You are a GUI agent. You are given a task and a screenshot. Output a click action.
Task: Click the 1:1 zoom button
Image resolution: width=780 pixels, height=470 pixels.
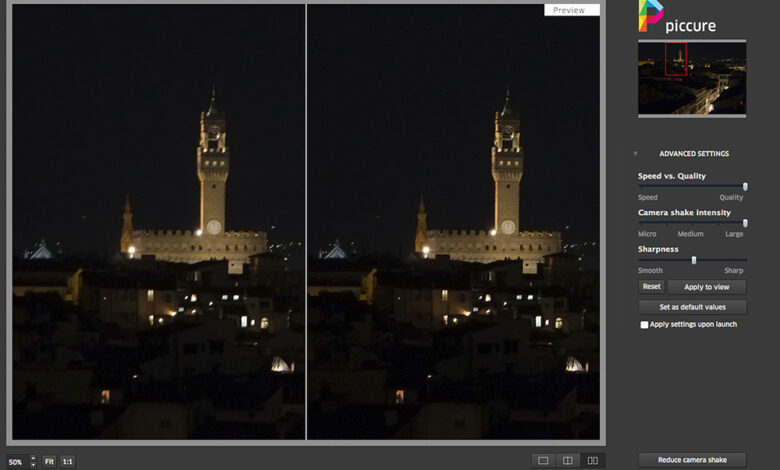point(68,462)
